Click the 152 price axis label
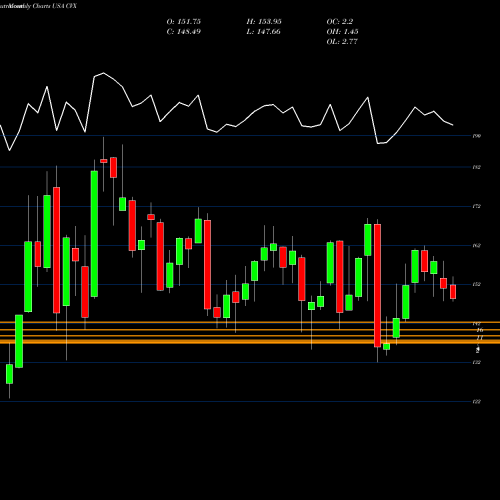The image size is (500, 500). coord(477,284)
